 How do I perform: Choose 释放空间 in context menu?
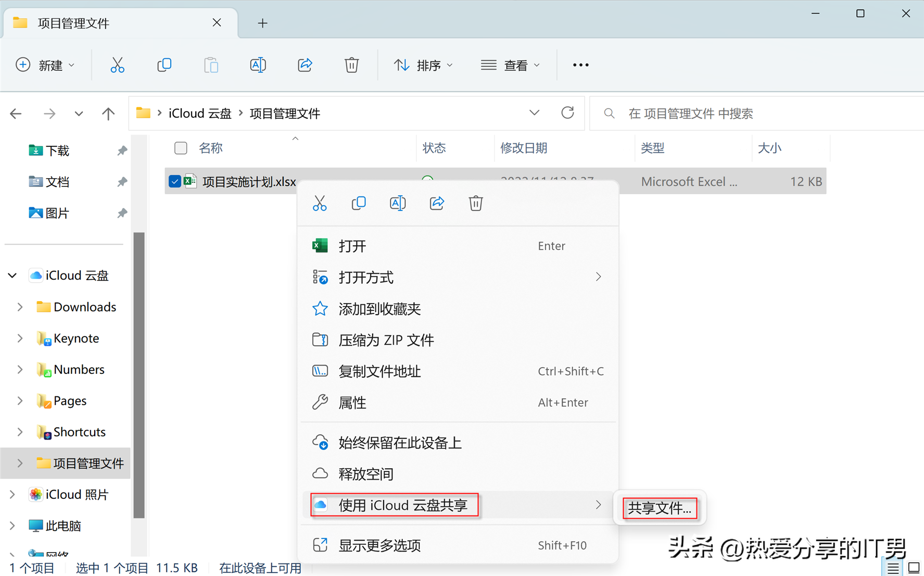pyautogui.click(x=458, y=474)
